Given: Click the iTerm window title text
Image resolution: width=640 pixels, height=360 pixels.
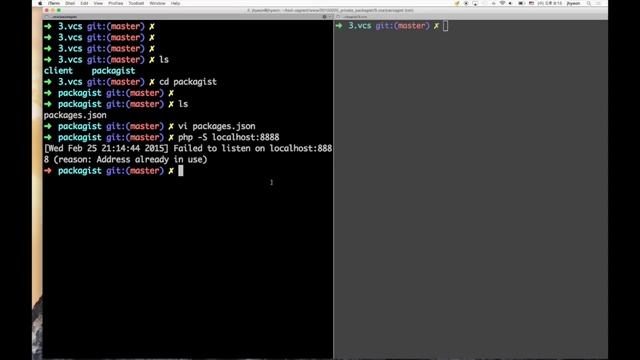Looking at the screenshot, I should [330, 10].
